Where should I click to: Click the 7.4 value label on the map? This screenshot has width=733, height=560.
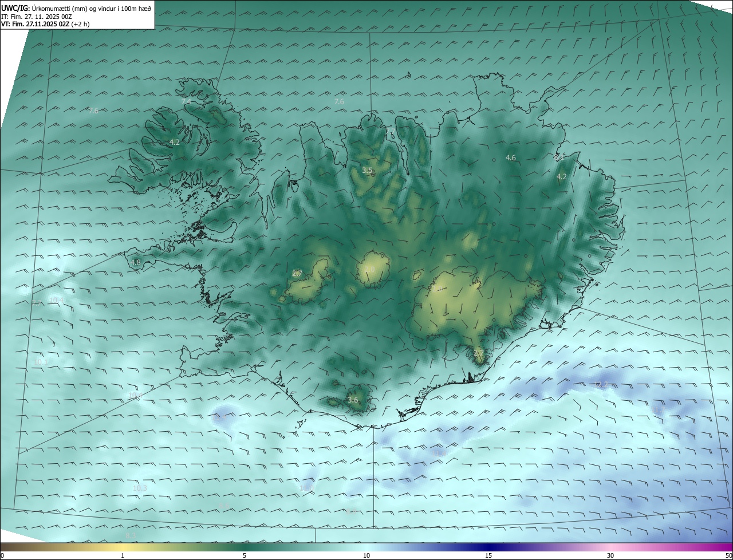click(186, 101)
